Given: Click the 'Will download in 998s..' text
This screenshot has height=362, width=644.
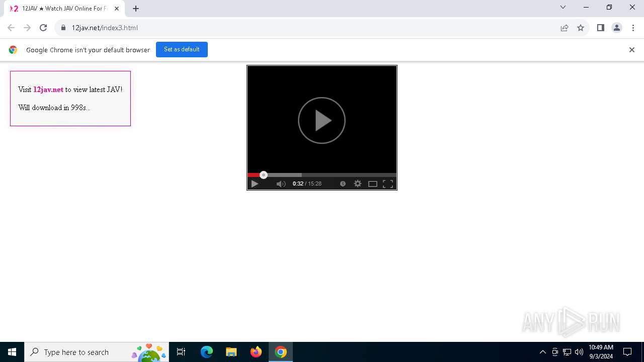Looking at the screenshot, I should click(54, 108).
